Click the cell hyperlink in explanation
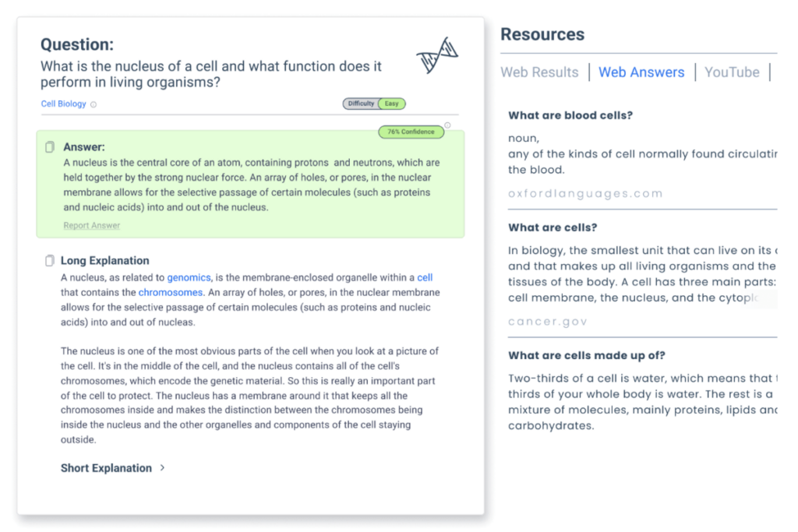 (425, 278)
